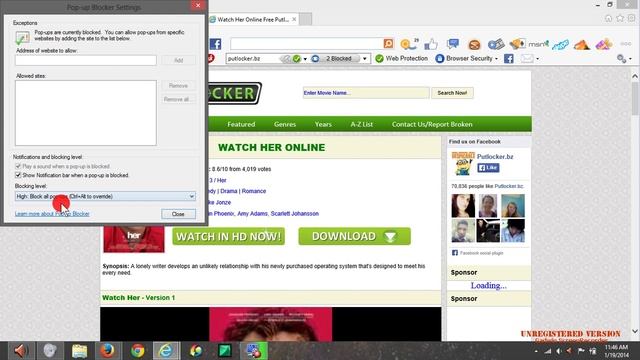Click the Her movie poster thumbnail
The image size is (640, 360).
pyautogui.click(x=134, y=239)
